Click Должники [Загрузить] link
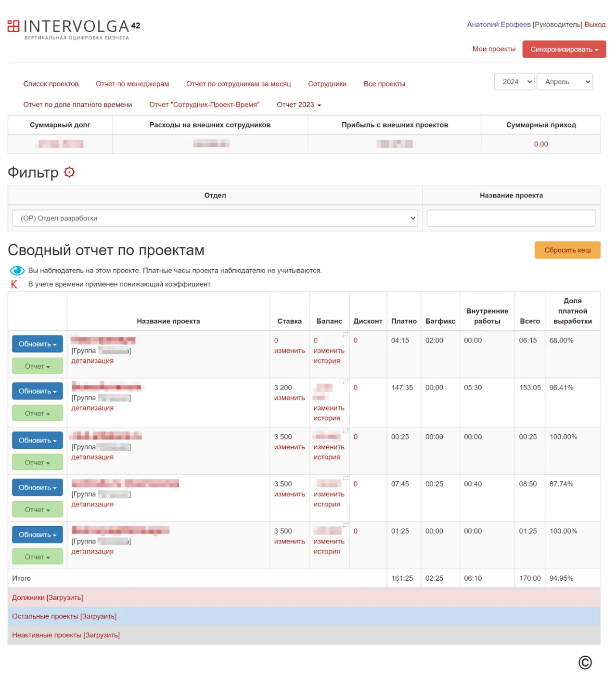 48,597
